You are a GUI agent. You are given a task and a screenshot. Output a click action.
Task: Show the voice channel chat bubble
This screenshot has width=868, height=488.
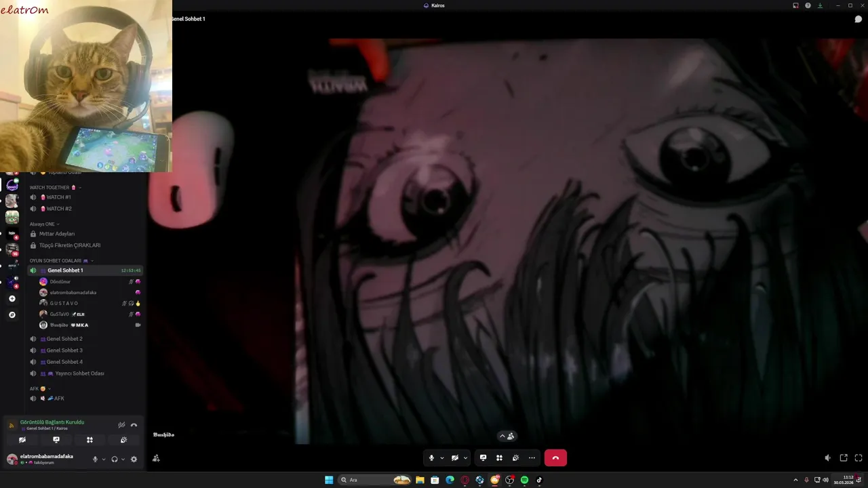(x=858, y=19)
